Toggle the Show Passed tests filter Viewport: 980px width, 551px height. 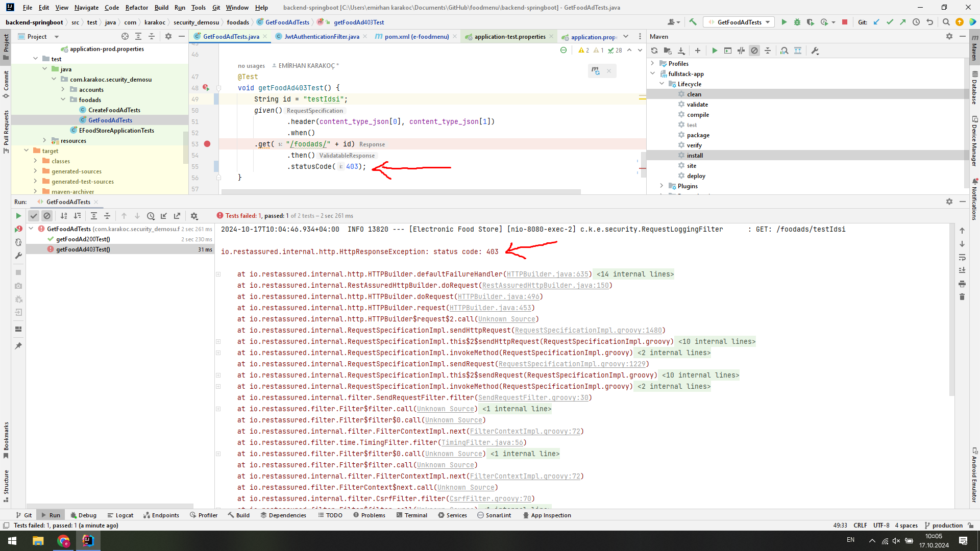(x=34, y=215)
